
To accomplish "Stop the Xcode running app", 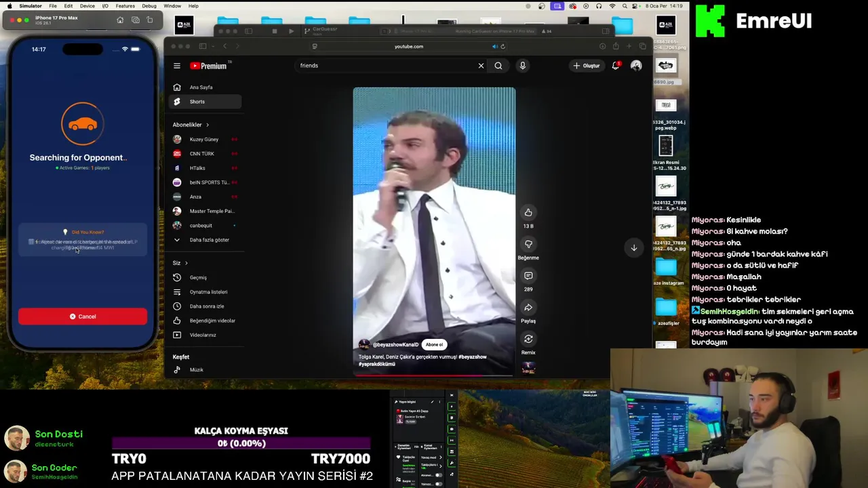I will coord(274,31).
